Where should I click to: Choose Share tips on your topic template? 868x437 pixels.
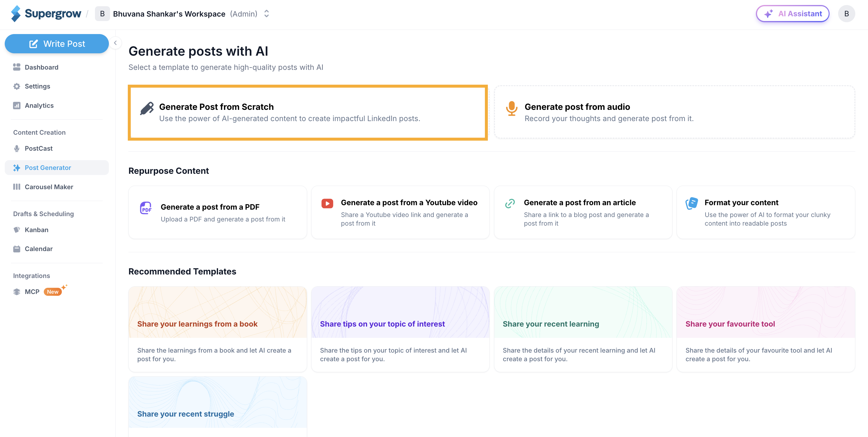click(x=400, y=329)
